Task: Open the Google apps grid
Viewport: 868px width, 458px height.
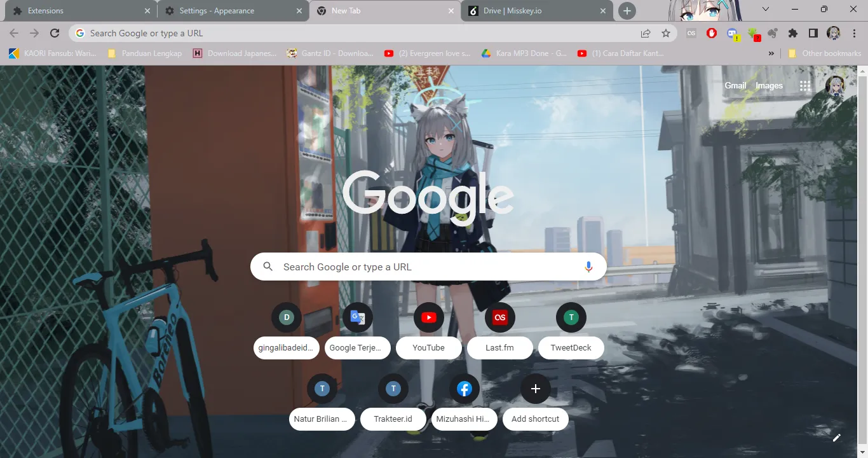Action: 805,86
